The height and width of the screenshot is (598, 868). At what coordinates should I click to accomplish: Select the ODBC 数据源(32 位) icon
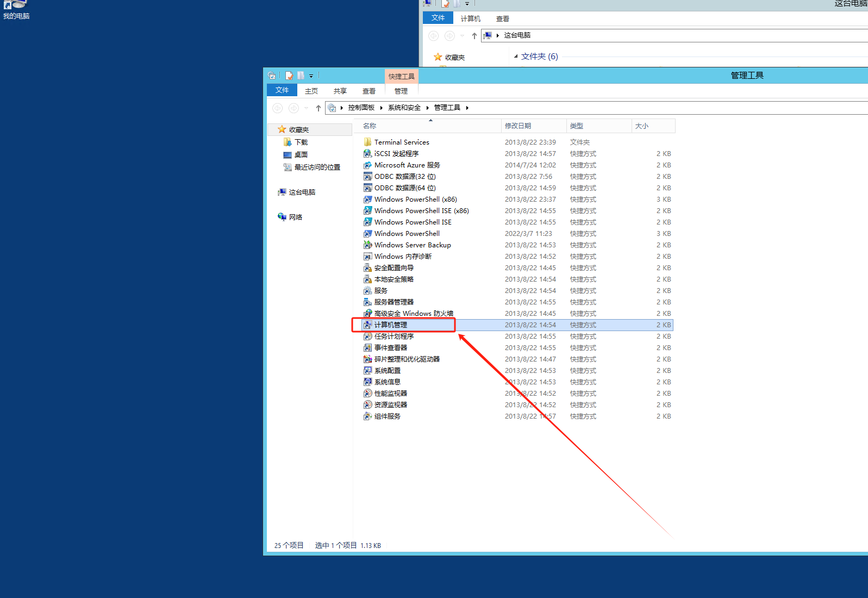click(368, 176)
